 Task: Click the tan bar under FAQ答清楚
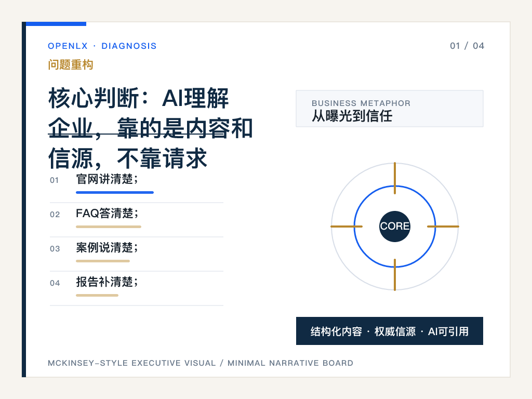(109, 227)
